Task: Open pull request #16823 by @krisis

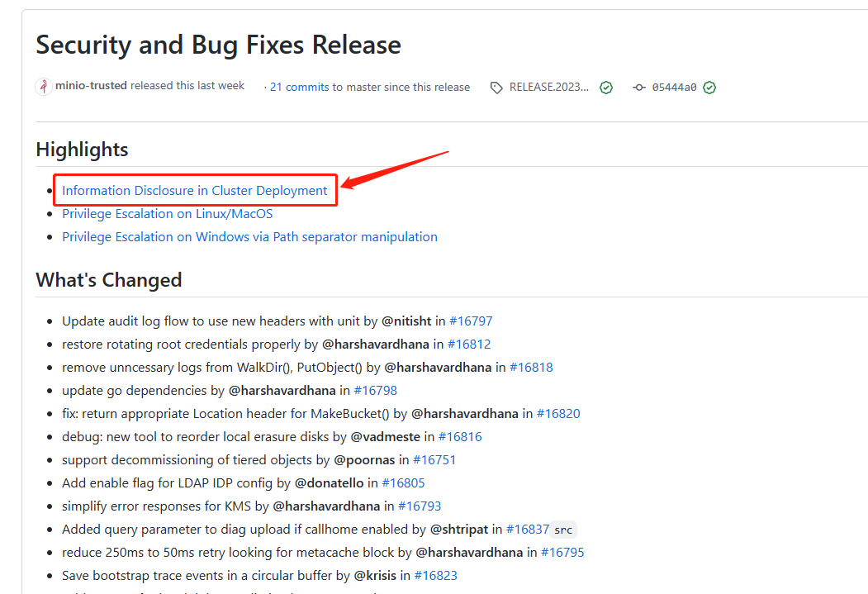Action: click(436, 576)
